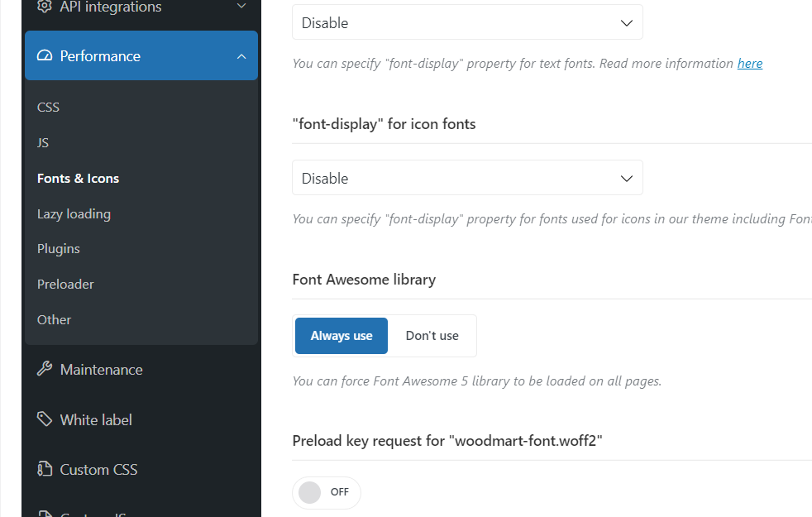Toggle the woodmart-font.woff2 preload switch
Screen dimensions: 812x517
pyautogui.click(x=326, y=492)
